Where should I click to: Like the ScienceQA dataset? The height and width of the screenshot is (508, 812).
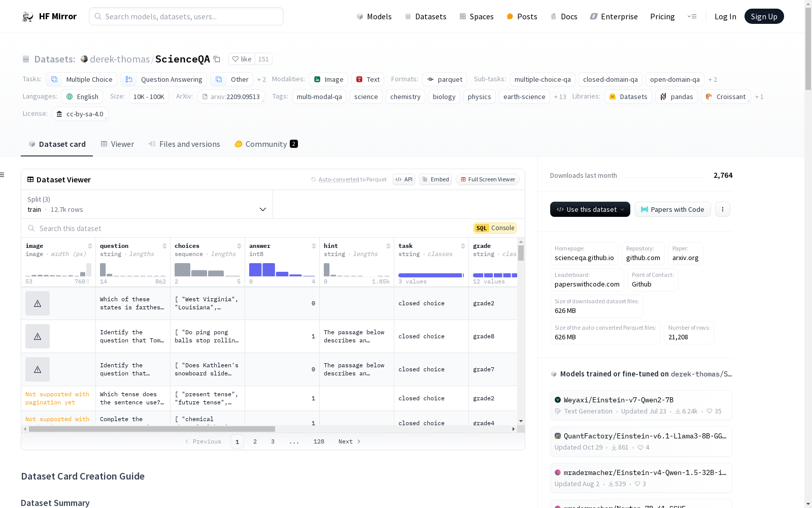[x=242, y=59]
